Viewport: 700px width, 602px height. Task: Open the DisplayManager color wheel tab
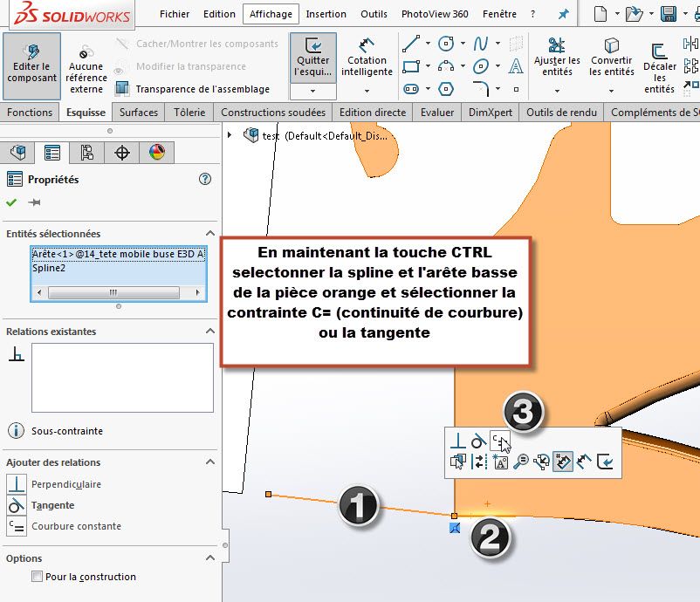(156, 153)
